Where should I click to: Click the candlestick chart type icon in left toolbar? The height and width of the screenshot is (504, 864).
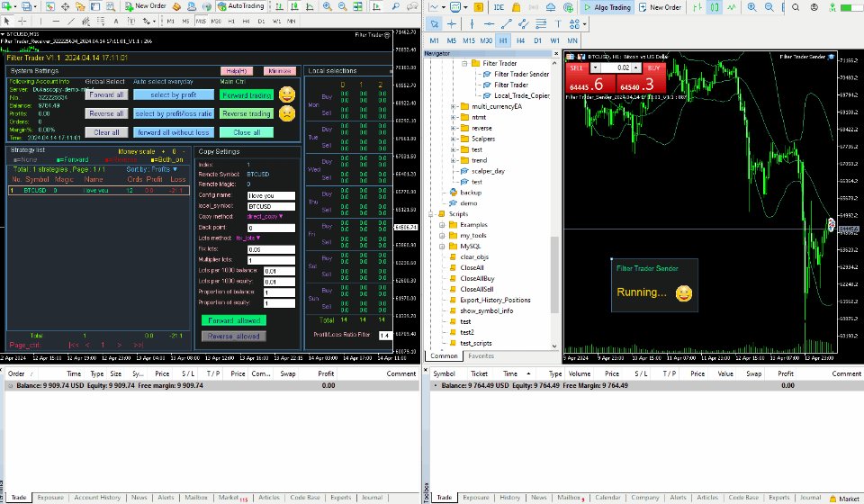coord(295,6)
